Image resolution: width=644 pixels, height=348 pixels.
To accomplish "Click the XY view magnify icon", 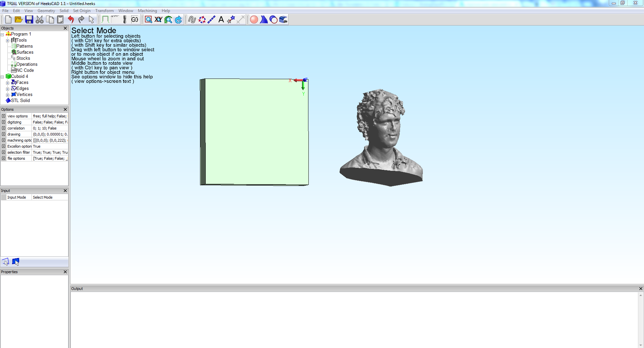I will click(x=158, y=20).
